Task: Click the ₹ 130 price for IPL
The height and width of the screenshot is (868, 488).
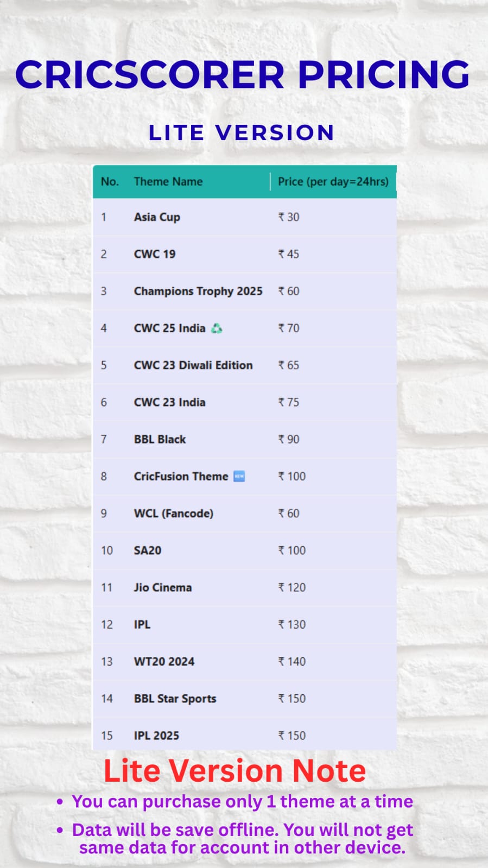Action: 291,625
